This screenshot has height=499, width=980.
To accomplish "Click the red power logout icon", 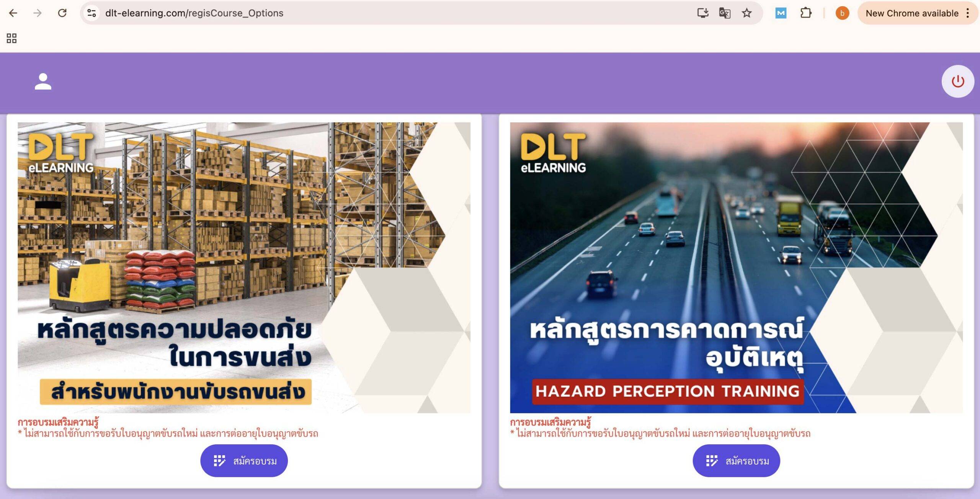I will pyautogui.click(x=958, y=82).
